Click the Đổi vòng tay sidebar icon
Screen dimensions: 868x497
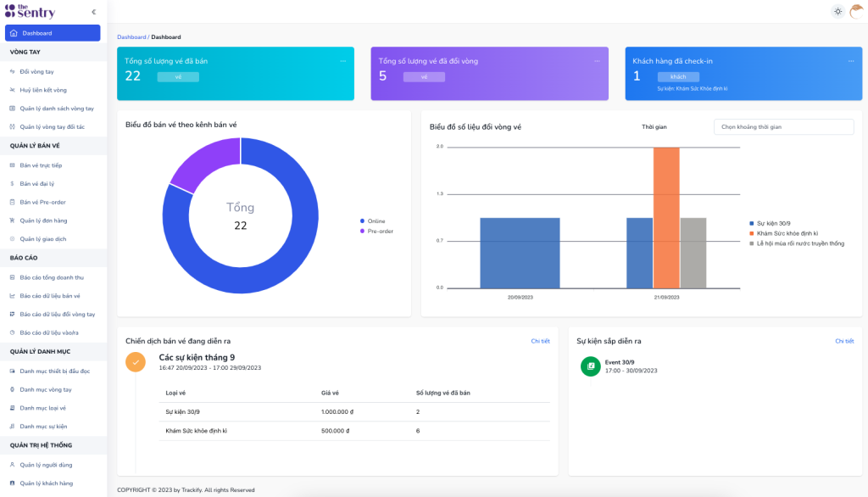[x=13, y=72]
